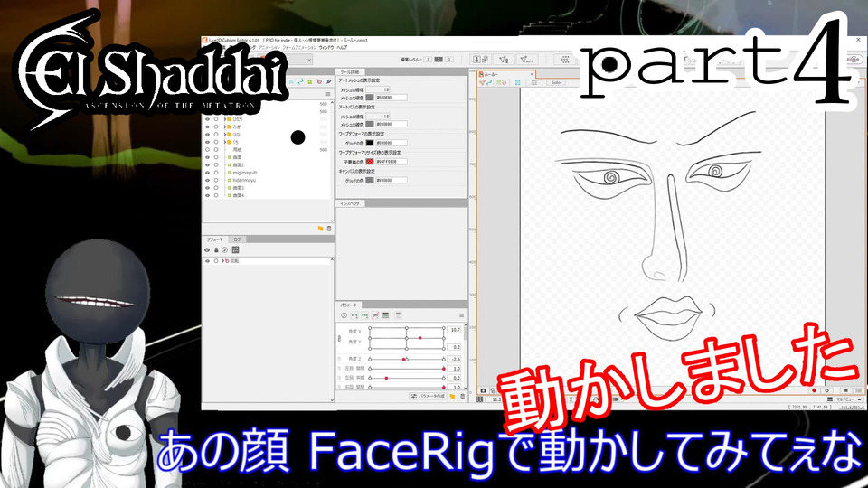
Task: Open the ヘルプ menu
Action: point(342,48)
